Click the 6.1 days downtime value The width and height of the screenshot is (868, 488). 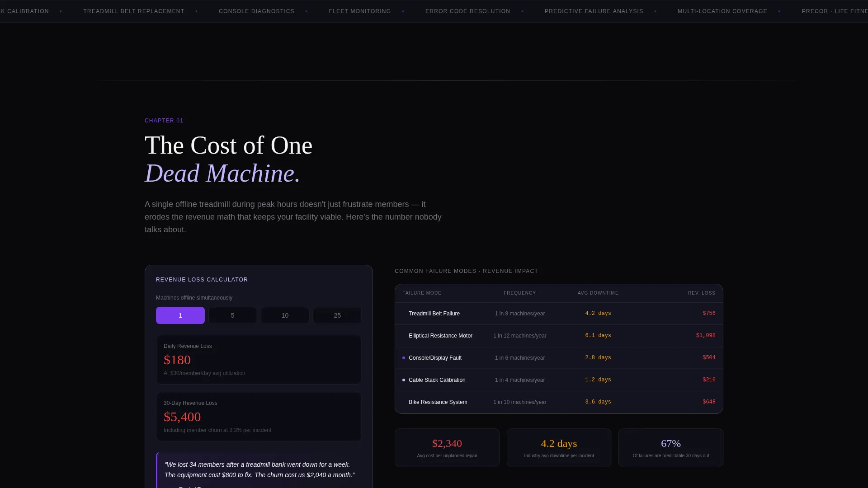click(x=598, y=336)
